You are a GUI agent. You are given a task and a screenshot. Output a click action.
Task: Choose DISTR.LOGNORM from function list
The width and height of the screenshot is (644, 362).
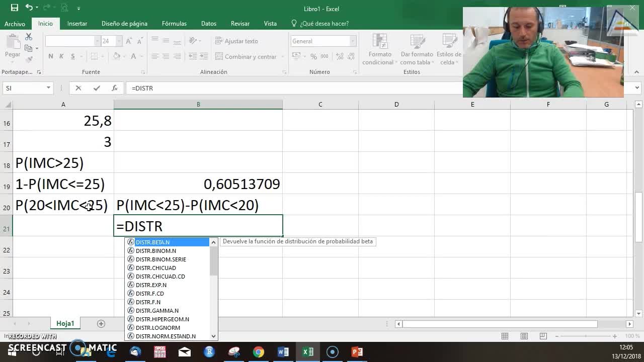(168, 327)
